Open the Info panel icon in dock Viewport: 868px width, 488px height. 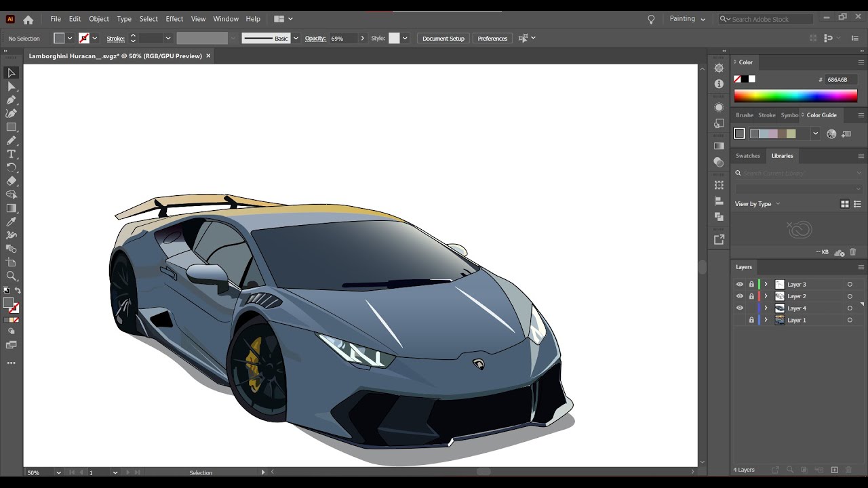tap(719, 84)
